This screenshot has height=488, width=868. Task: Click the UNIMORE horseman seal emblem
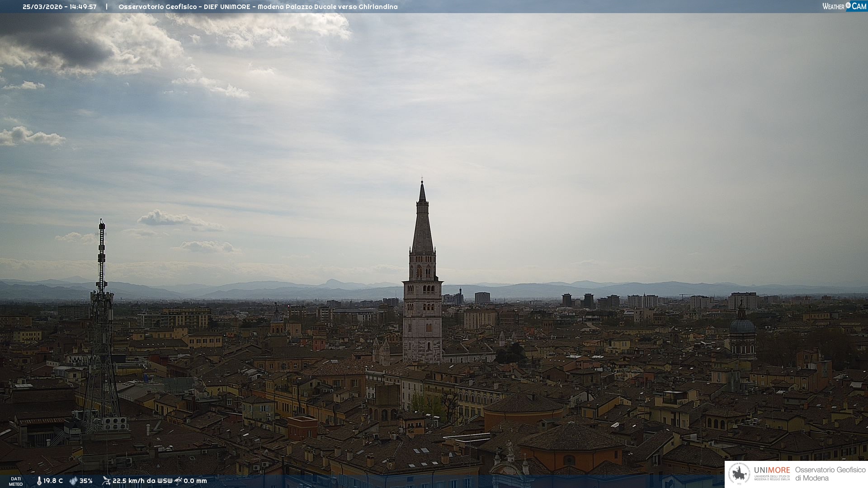click(739, 474)
